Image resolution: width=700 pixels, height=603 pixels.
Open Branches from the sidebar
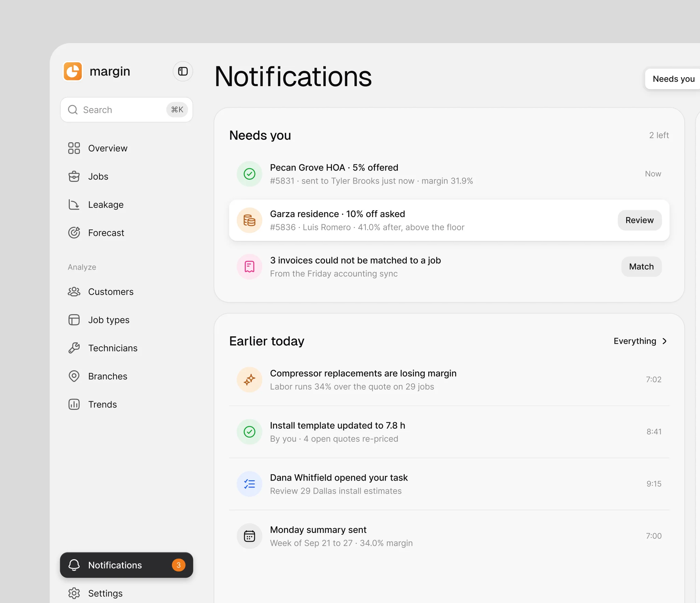coord(126,376)
